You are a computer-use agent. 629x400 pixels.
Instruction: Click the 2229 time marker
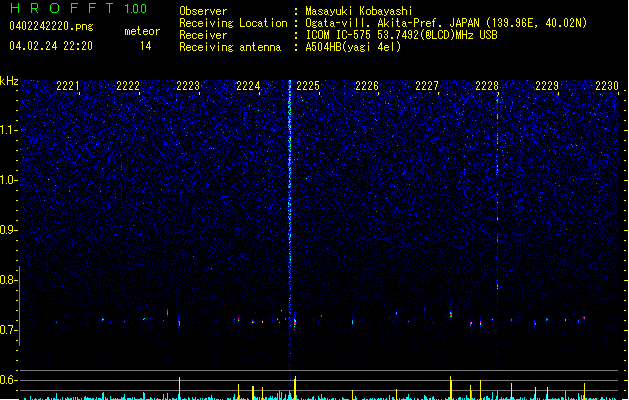tap(547, 86)
